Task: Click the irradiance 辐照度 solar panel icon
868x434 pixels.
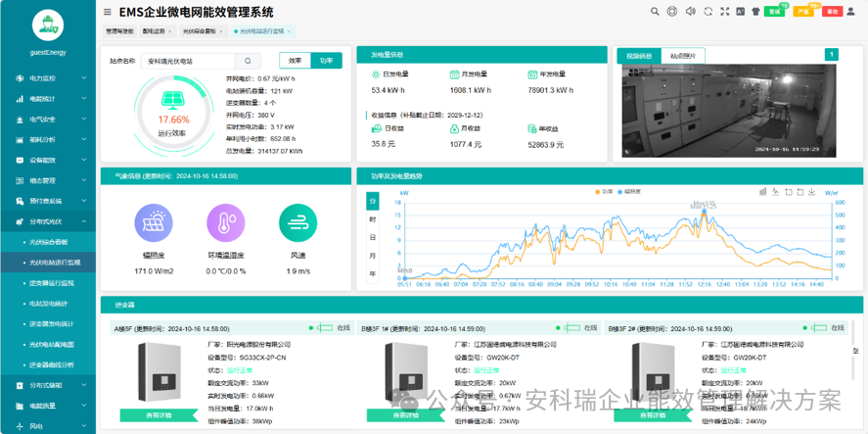Action: (x=154, y=222)
